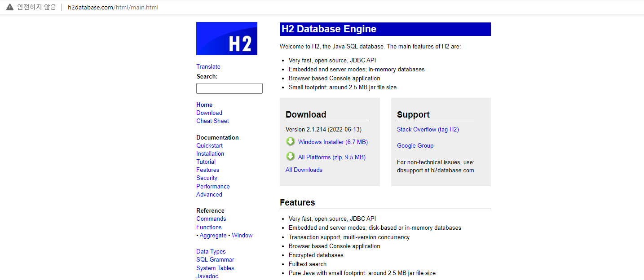The height and width of the screenshot is (280, 644).
Task: Click the 안전하지 않음 security label
Action: [x=37, y=7]
